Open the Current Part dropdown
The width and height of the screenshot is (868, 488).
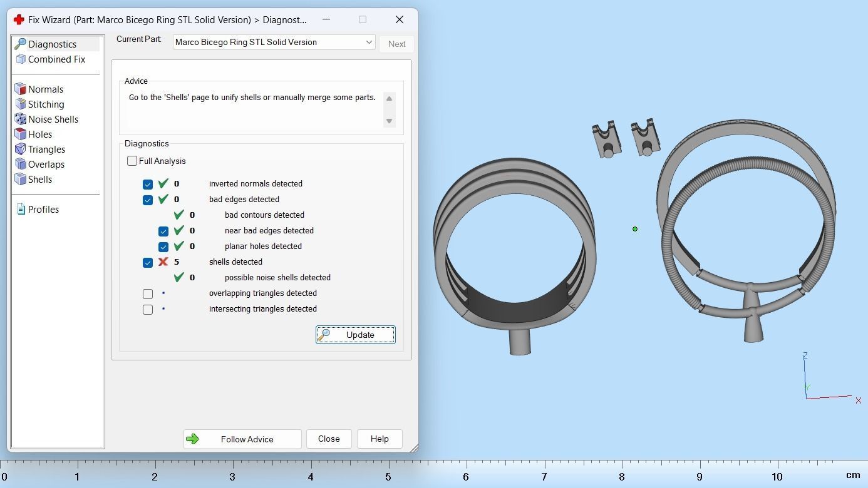pos(274,43)
